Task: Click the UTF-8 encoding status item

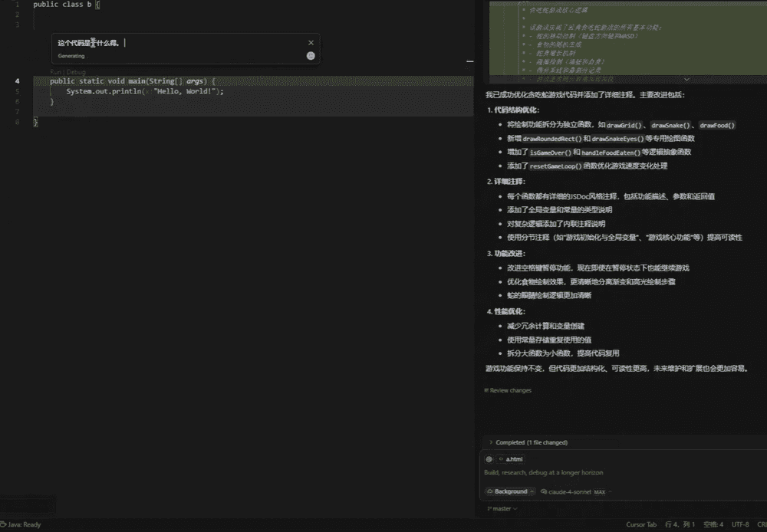Action: pyautogui.click(x=740, y=524)
